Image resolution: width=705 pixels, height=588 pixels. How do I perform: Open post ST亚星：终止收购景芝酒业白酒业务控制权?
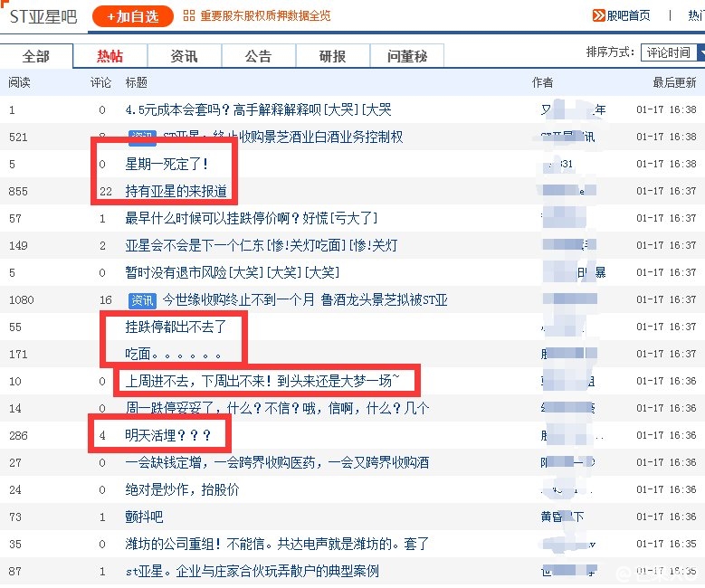(282, 137)
